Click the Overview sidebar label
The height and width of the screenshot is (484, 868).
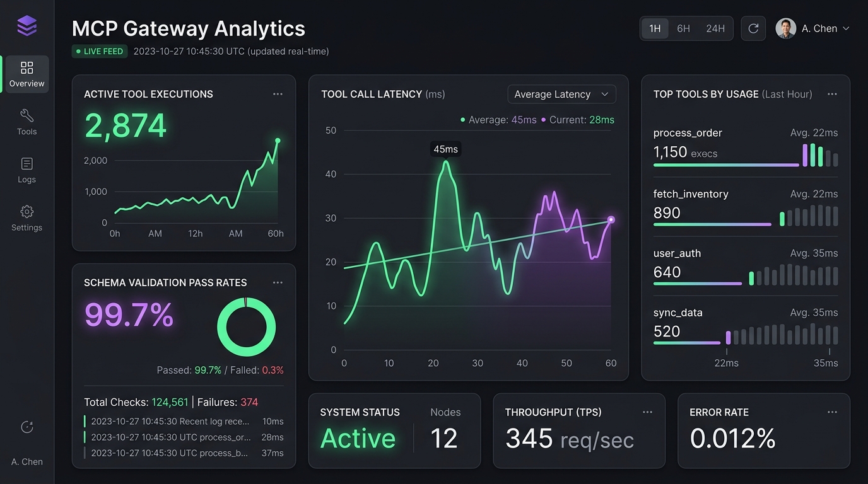click(x=26, y=83)
